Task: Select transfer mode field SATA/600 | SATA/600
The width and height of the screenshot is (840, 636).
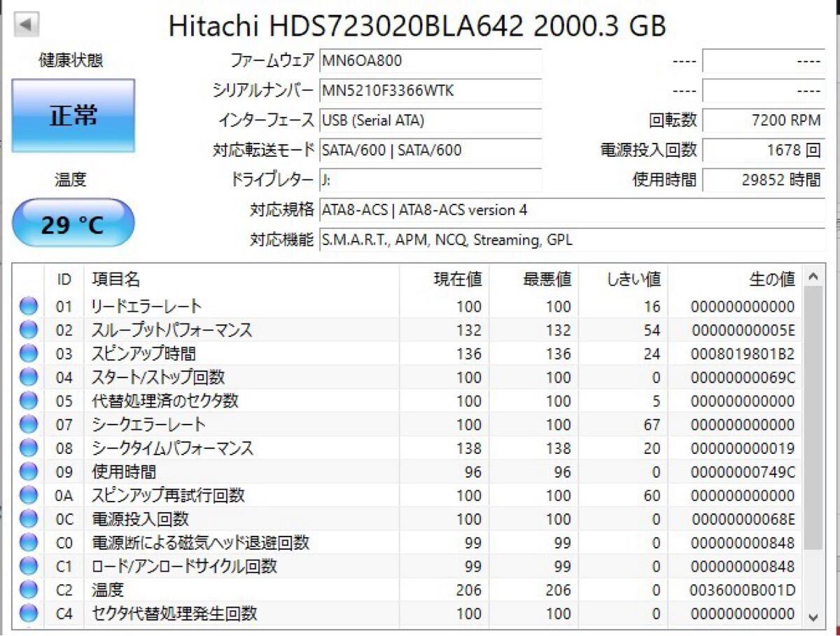Action: tap(430, 151)
